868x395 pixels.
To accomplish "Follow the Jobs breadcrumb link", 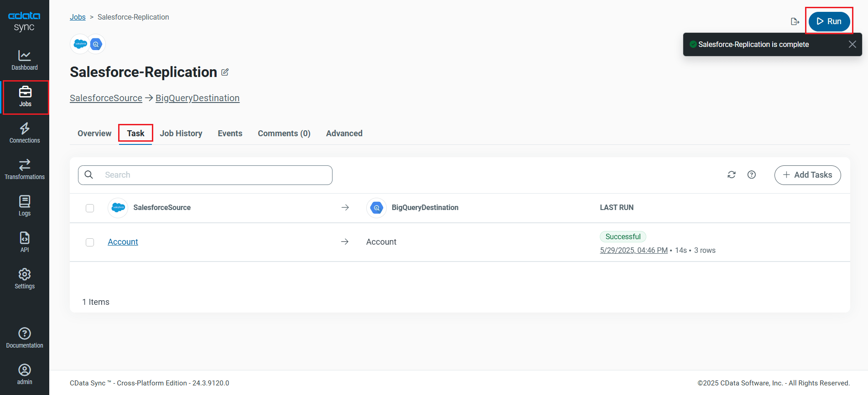I will click(78, 17).
